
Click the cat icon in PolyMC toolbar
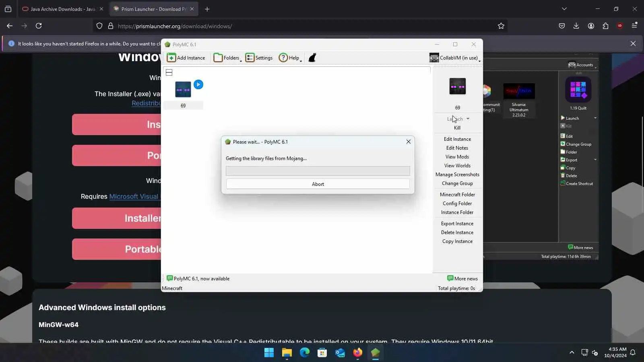pos(312,58)
